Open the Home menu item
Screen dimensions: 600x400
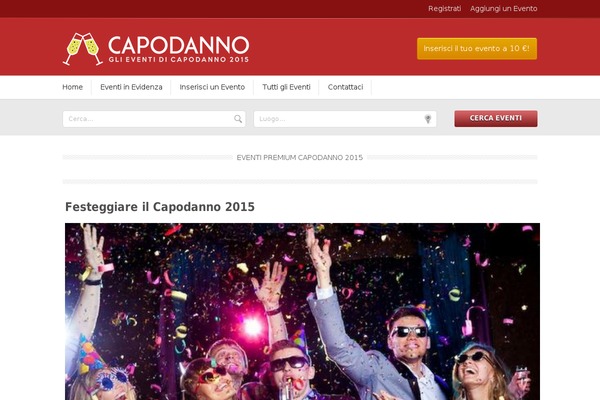tap(73, 87)
